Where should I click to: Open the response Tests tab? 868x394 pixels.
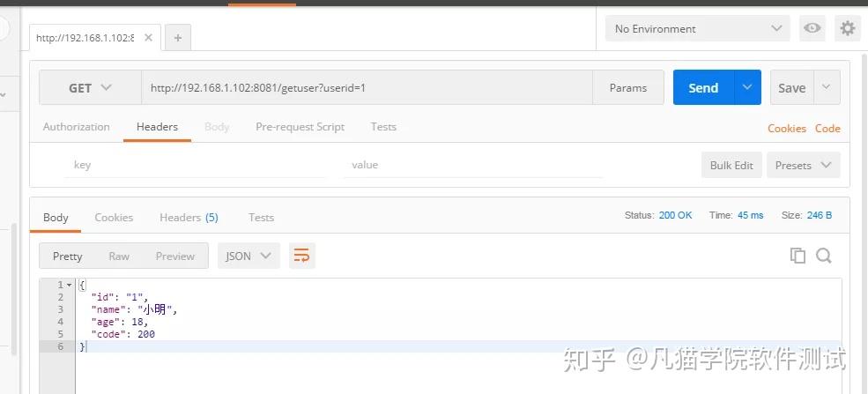point(262,218)
